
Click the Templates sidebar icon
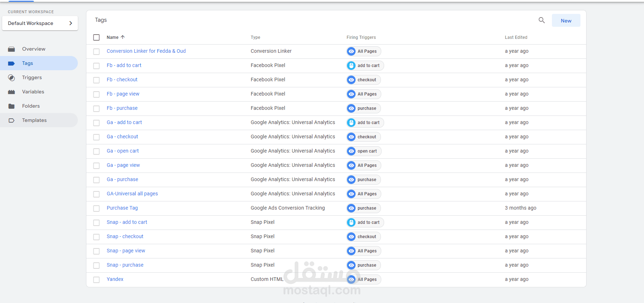(11, 120)
